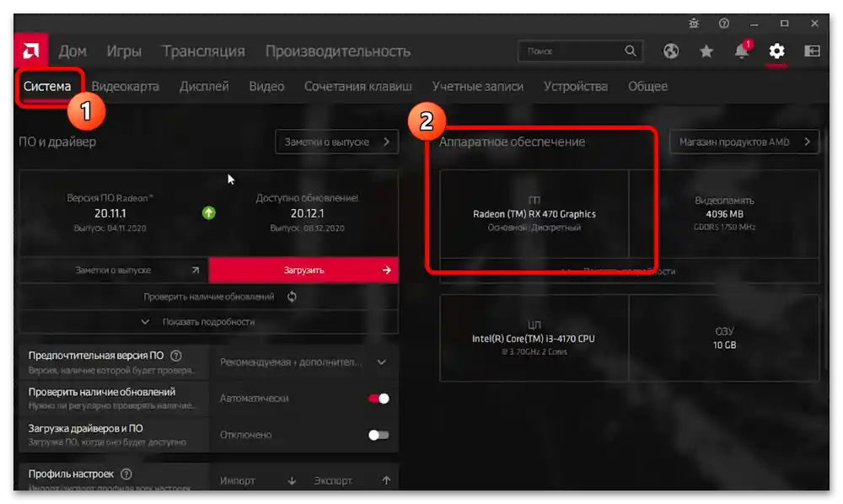Open Трансляция in main menu
Viewport: 843px width, 504px height.
pos(204,51)
